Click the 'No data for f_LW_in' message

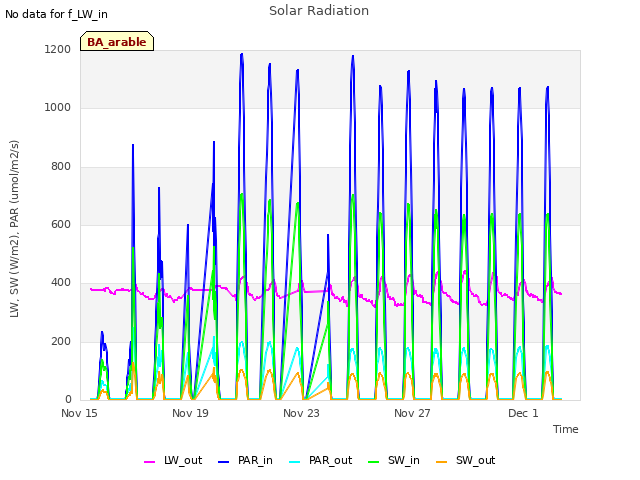[x=56, y=14]
